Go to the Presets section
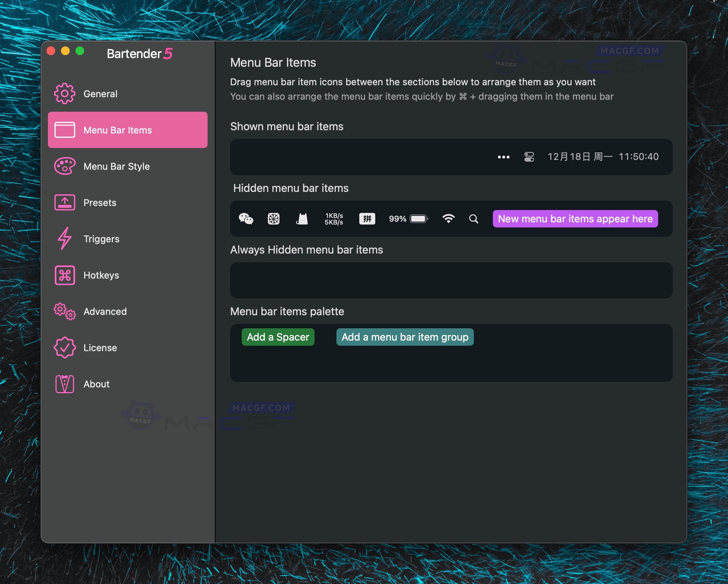The image size is (728, 584). tap(100, 202)
